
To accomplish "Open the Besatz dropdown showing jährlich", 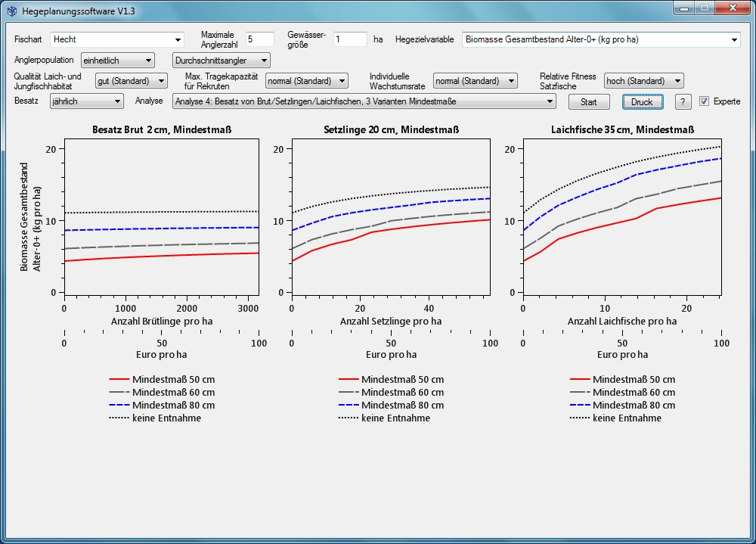I will 87,101.
